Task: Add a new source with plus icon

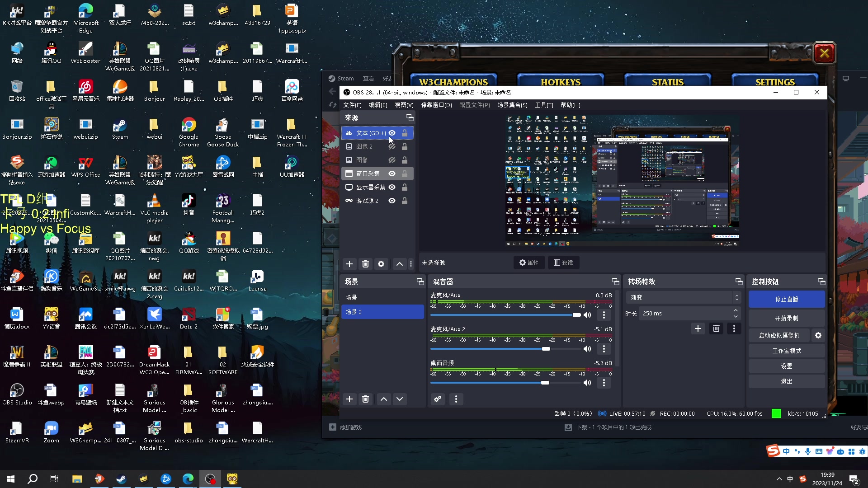Action: pyautogui.click(x=349, y=264)
